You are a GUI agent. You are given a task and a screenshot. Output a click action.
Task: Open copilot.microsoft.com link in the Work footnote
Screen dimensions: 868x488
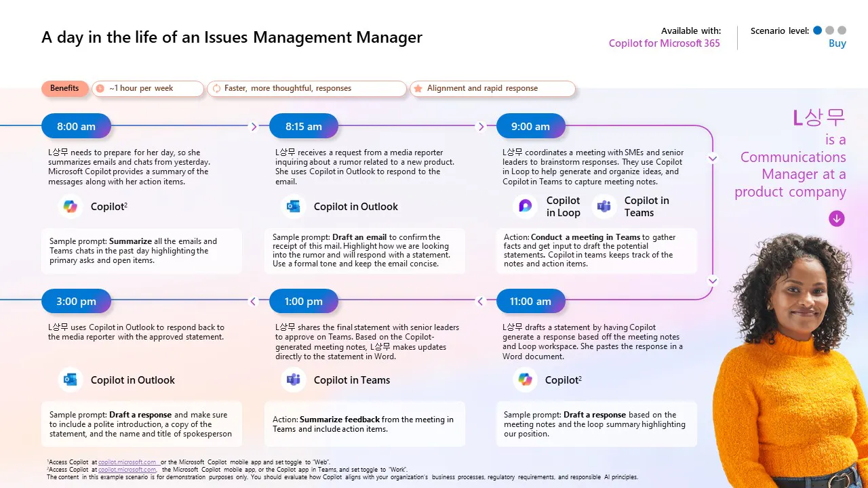point(127,470)
